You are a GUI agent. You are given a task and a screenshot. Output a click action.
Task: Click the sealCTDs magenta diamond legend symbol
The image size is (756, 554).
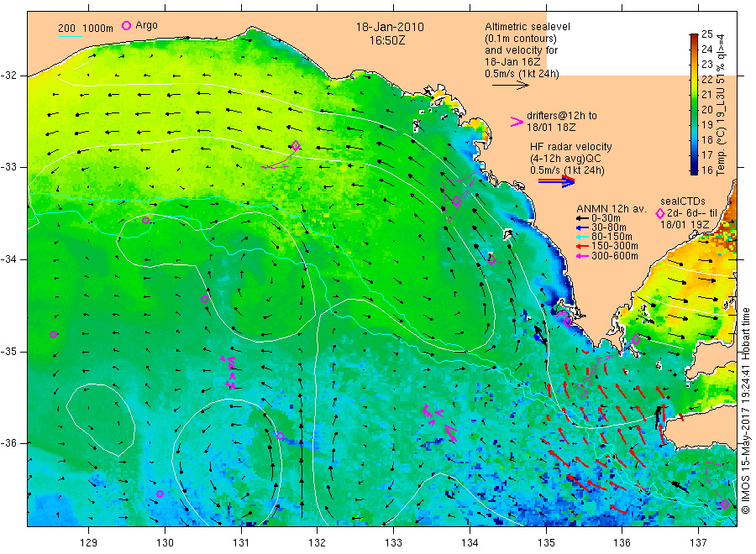(660, 213)
